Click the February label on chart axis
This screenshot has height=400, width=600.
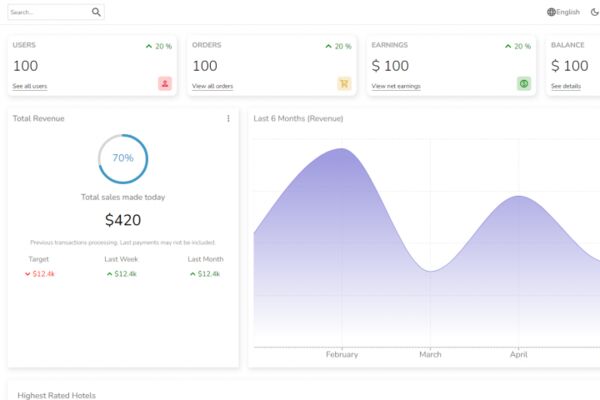tap(342, 354)
